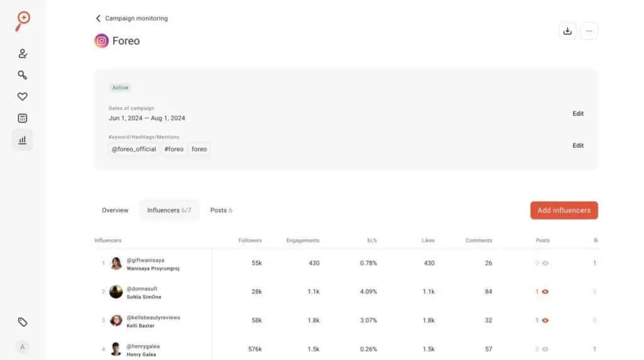644x360 pixels.
Task: Click the tag icon in the sidebar
Action: point(23,322)
